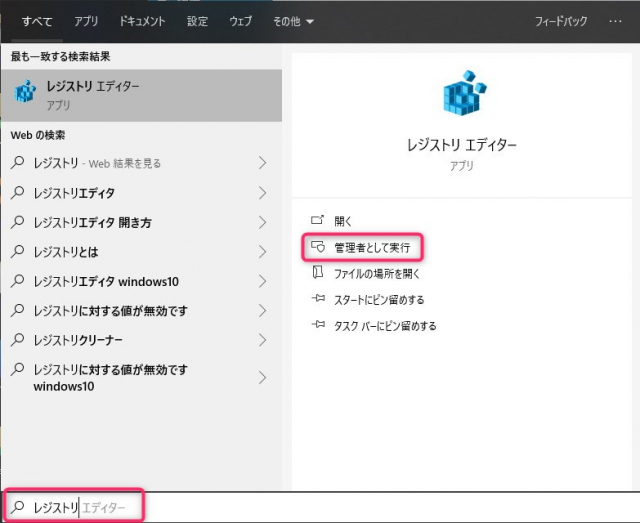Click the file location icon beside ファイルの場所を開く
The height and width of the screenshot is (523, 640).
pos(318,272)
